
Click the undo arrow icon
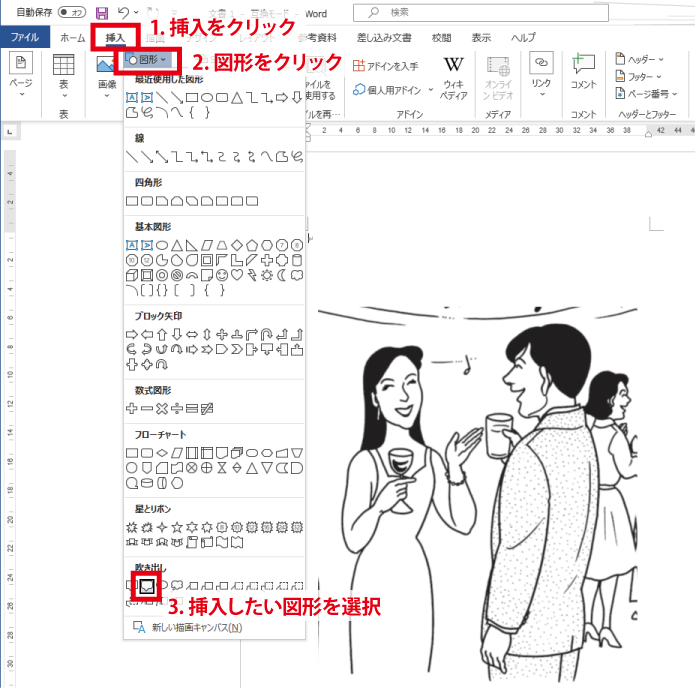coord(124,12)
